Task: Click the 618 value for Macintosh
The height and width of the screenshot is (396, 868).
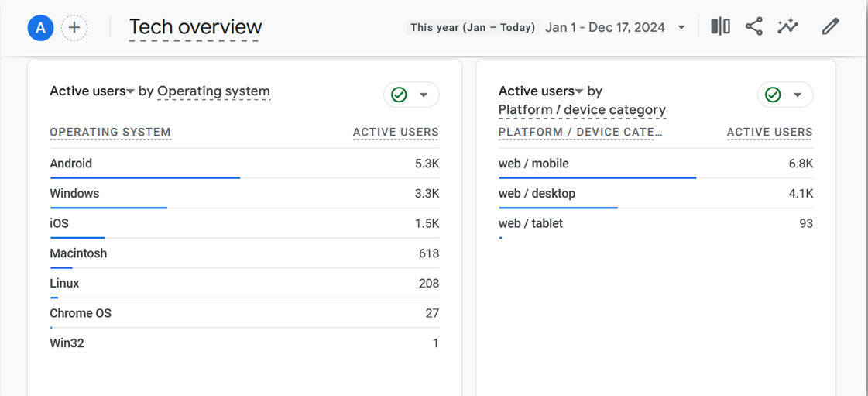Action: [429, 253]
